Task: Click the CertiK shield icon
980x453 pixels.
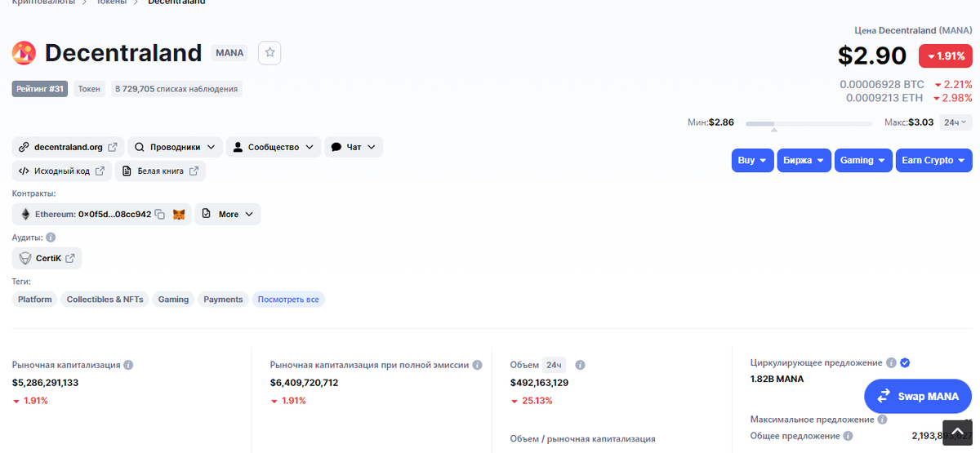Action: pos(25,258)
